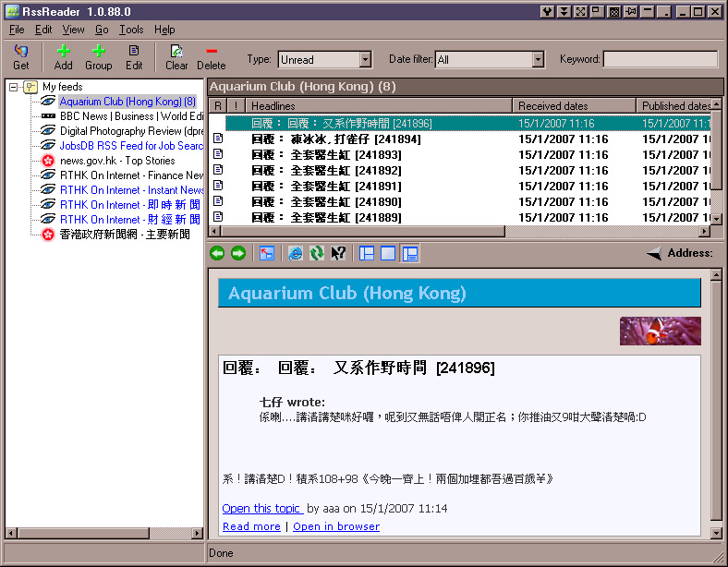Viewport: 728px width, 567px height.
Task: Select 香港政府新聞網 主要新聞 feed
Action: point(125,235)
